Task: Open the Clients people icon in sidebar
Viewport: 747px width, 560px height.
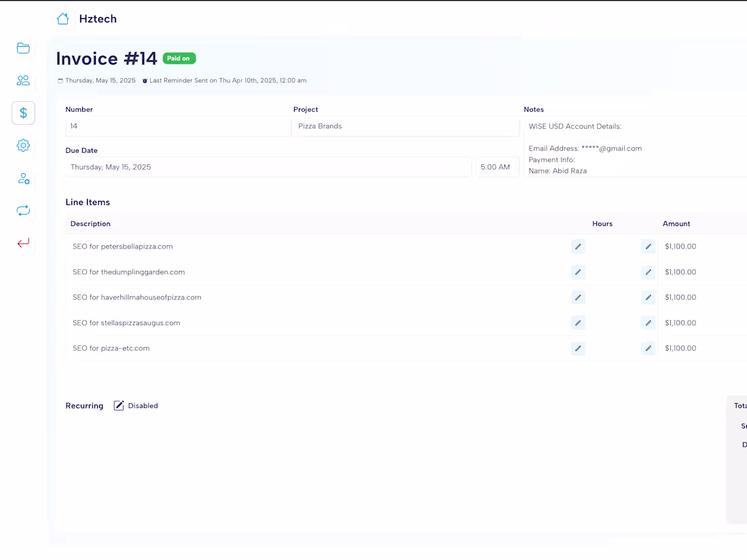Action: coord(23,80)
